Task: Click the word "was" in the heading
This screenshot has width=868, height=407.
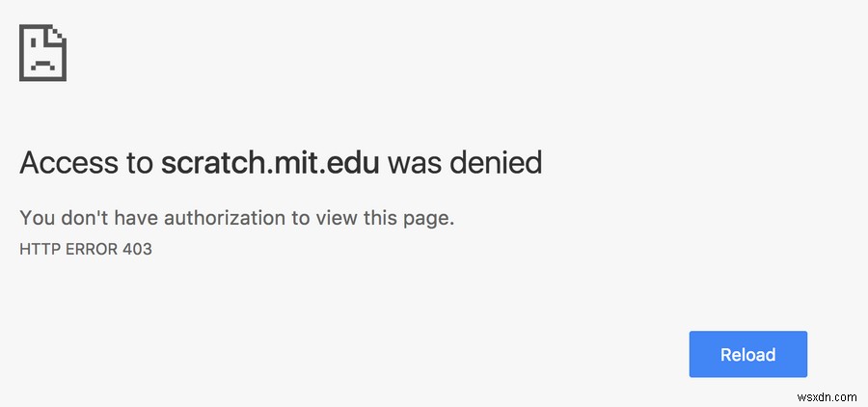Action: tap(412, 162)
